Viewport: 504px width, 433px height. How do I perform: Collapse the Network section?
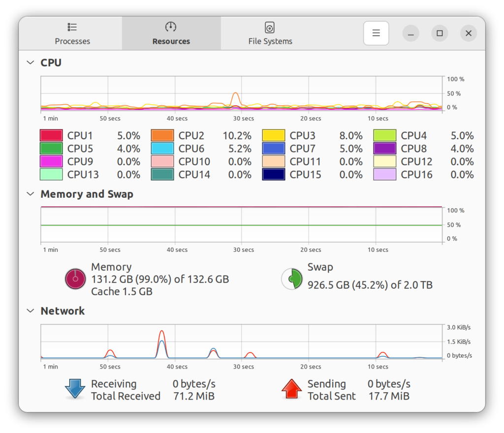tap(31, 311)
